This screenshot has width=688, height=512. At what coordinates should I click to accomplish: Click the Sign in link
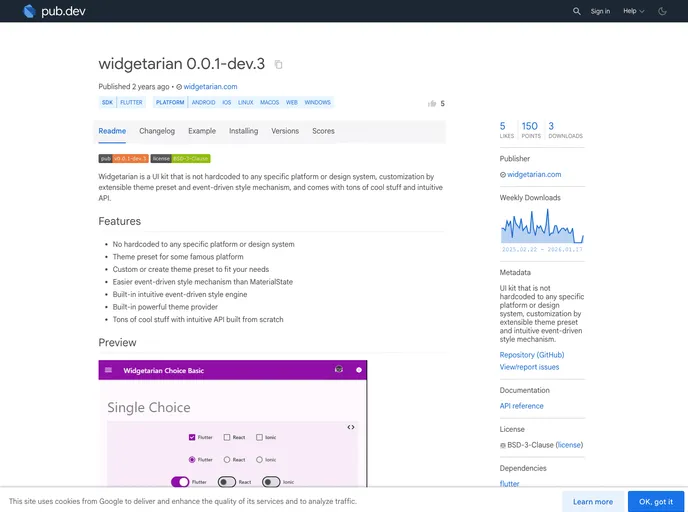[600, 11]
